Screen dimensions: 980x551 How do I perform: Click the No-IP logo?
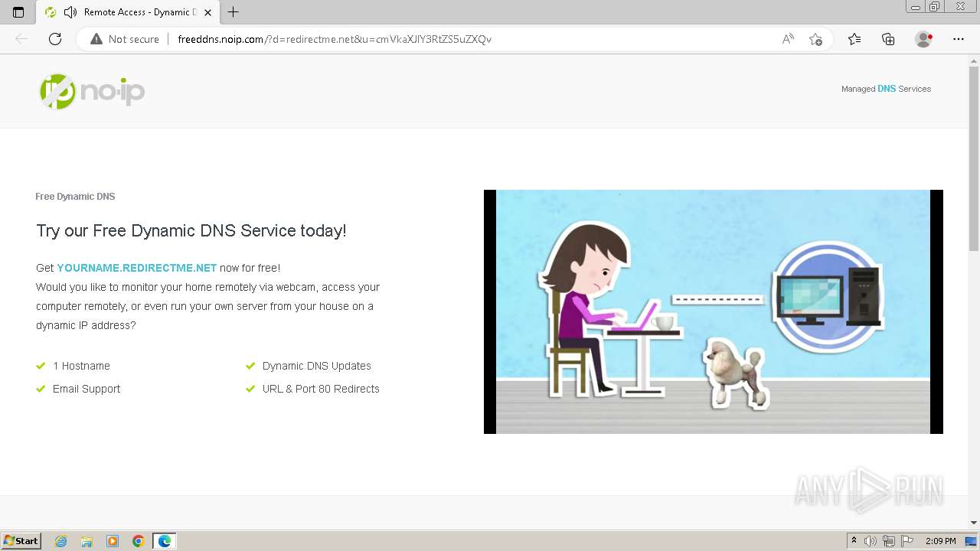[x=92, y=92]
